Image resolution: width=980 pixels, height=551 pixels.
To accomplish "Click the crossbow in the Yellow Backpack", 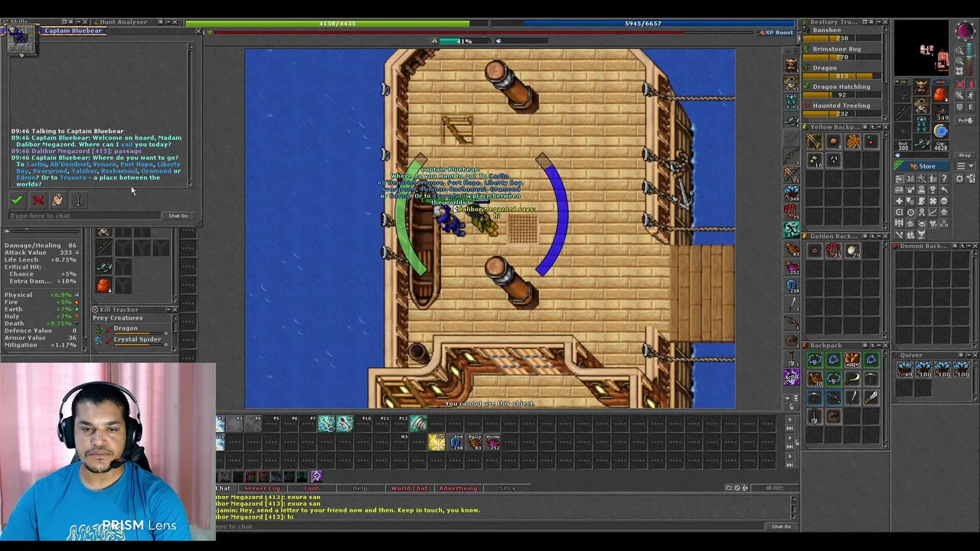I will (x=814, y=141).
